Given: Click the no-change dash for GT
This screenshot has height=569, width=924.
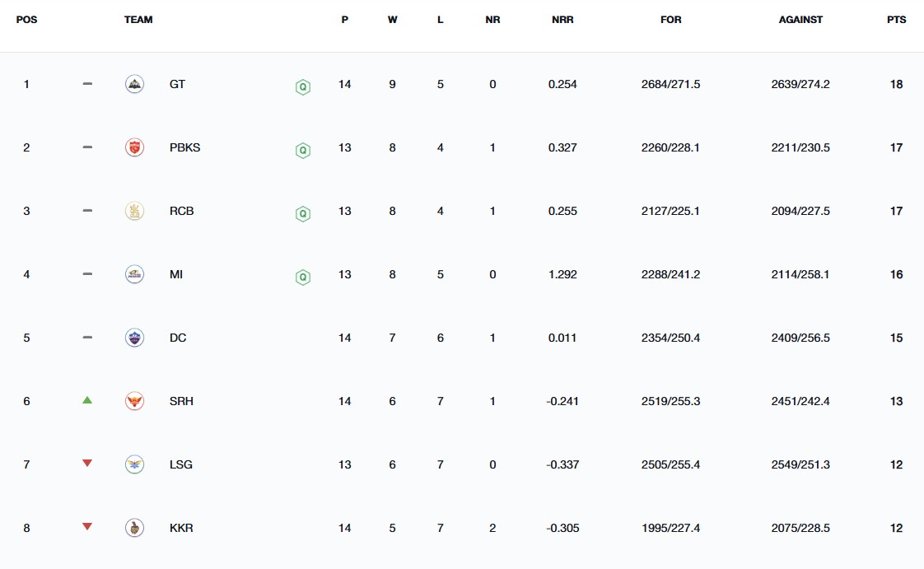Looking at the screenshot, I should coord(87,84).
